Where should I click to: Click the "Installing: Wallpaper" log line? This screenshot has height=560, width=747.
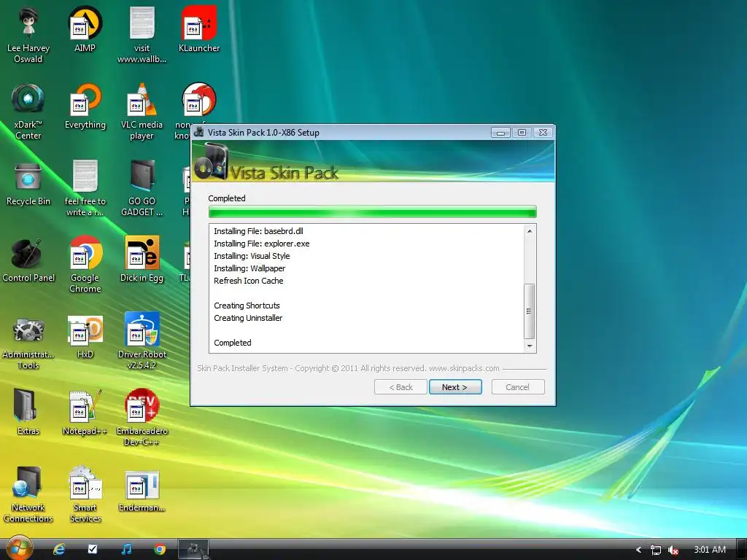pos(249,268)
